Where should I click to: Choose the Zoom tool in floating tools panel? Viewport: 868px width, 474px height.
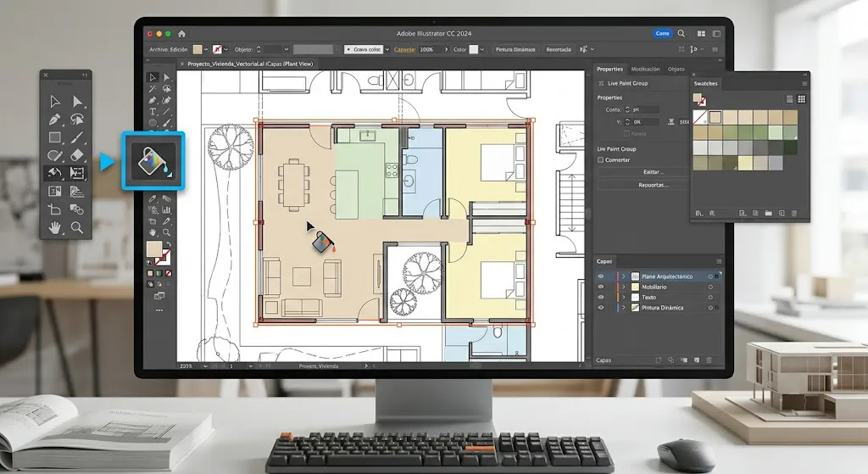pos(77,227)
